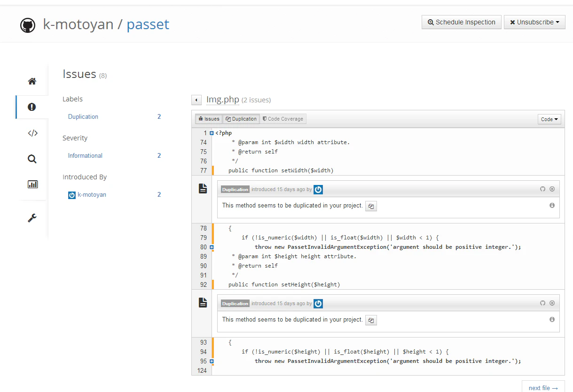Open GitHub icon on setHeight issue header
Viewport: 573px width, 392px height.
(x=542, y=303)
